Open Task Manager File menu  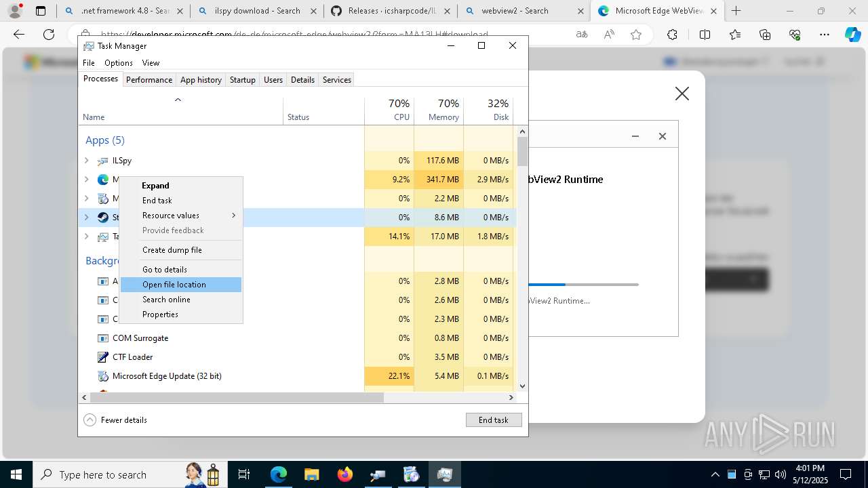(x=89, y=63)
